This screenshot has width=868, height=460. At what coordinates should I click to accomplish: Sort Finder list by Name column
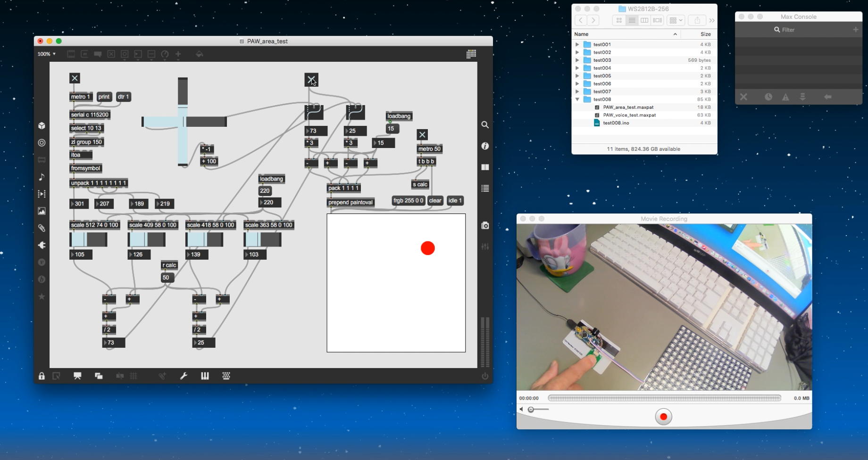(626, 34)
